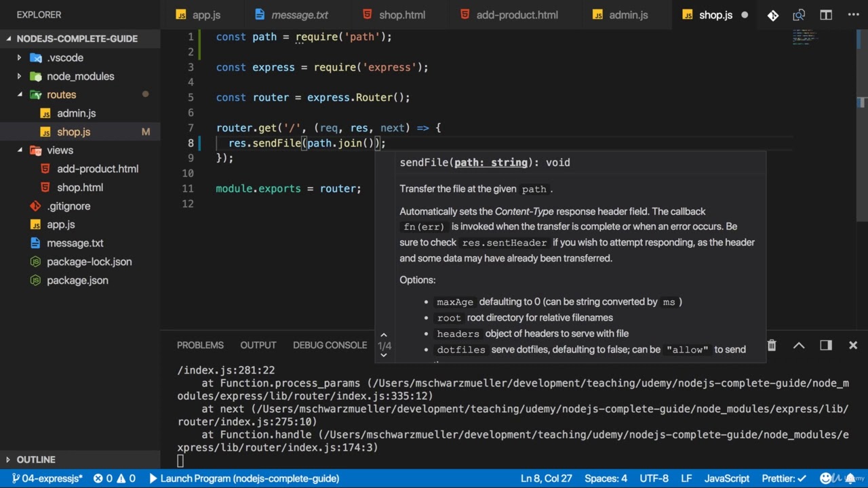
Task: Switch to the message.txt tab
Action: (292, 15)
